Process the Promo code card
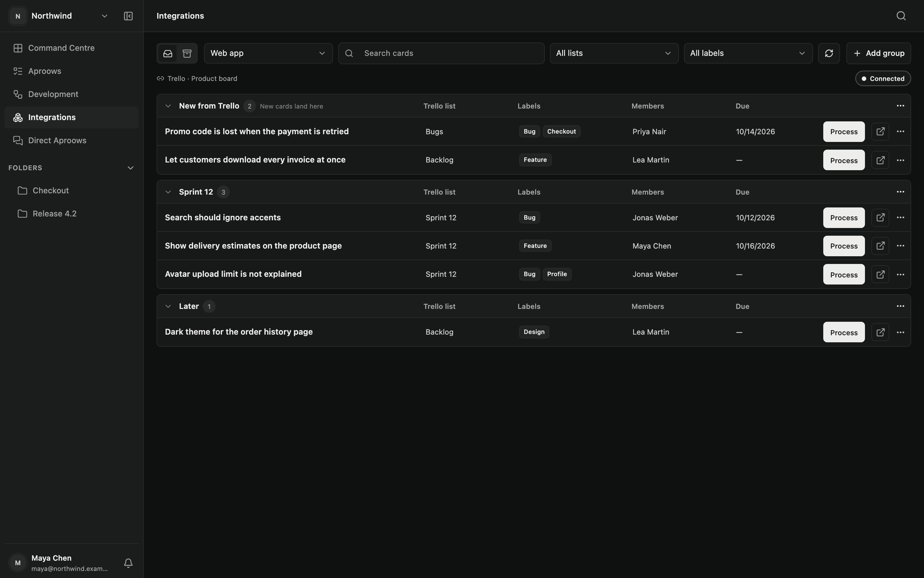This screenshot has width=924, height=578. 844,132
